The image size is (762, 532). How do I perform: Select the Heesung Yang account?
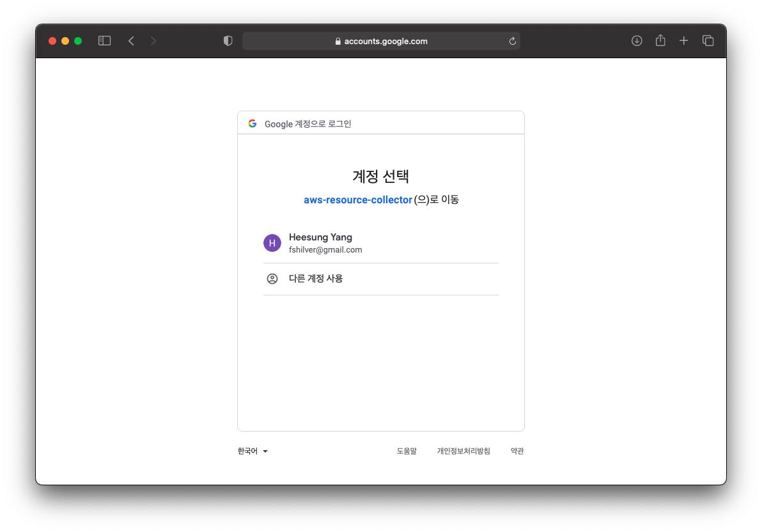click(381, 242)
